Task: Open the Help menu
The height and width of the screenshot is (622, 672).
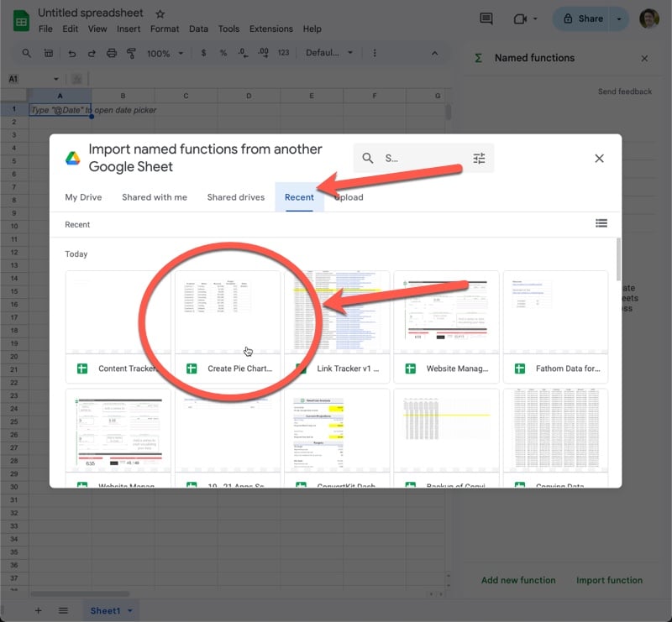Action: tap(312, 29)
